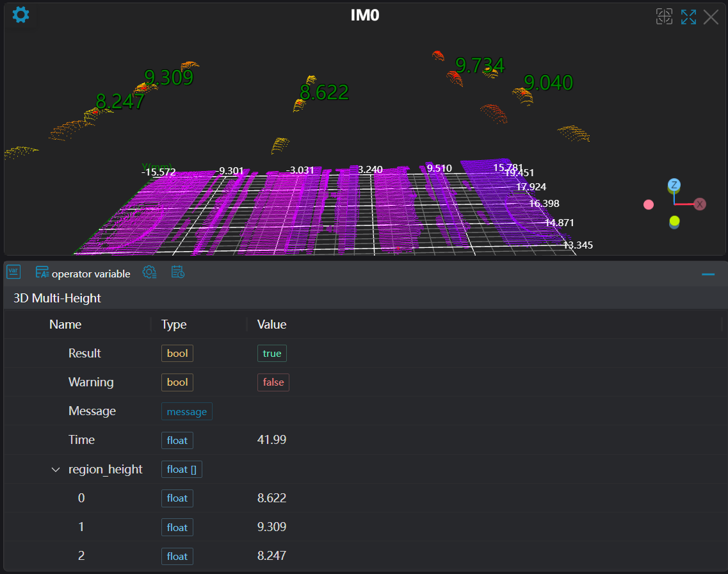Collapse the region_height array
The width and height of the screenshot is (728, 574).
56,470
